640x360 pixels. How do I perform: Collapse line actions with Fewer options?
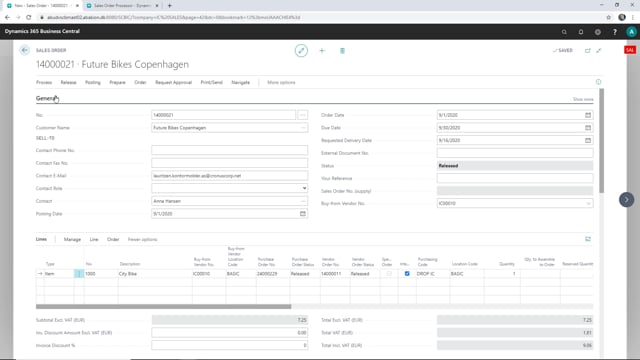pyautogui.click(x=142, y=239)
